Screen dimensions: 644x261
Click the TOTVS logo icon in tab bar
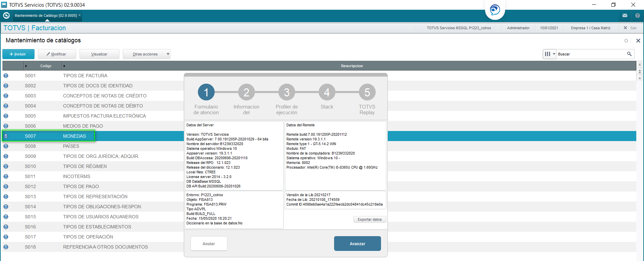[x=6, y=15]
